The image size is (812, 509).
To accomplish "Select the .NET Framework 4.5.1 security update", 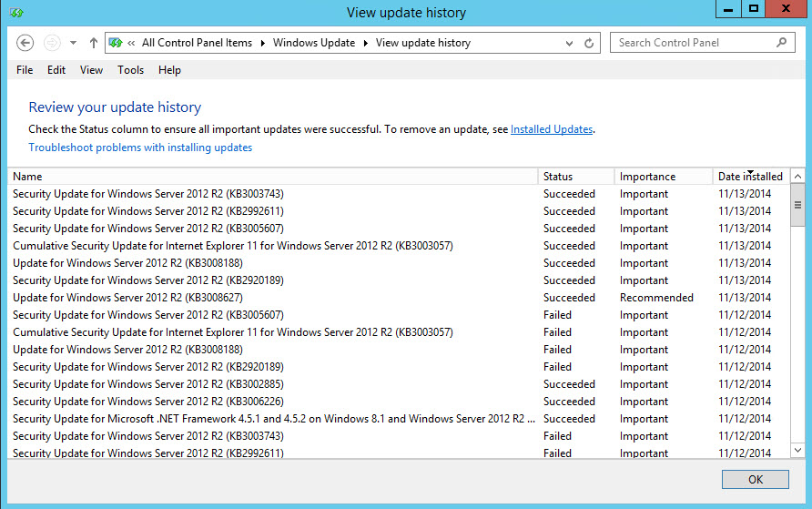I will 399,418.
